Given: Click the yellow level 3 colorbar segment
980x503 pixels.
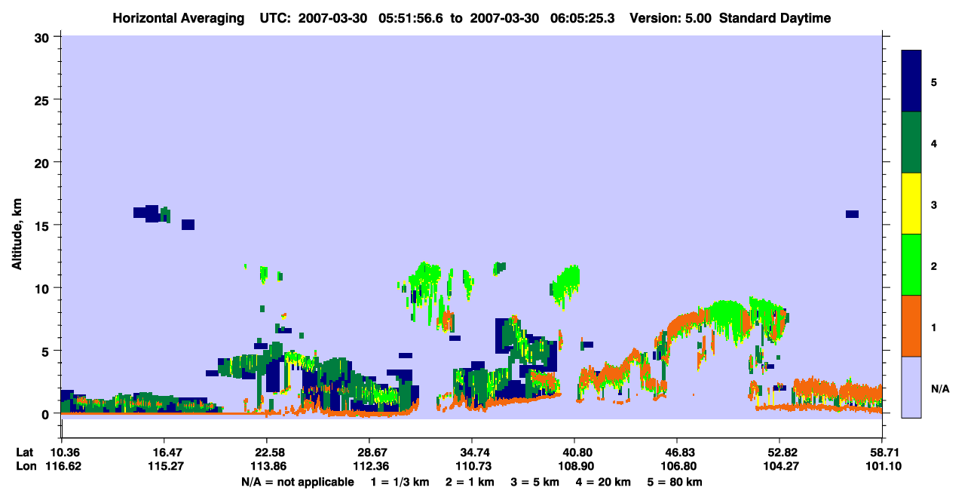Looking at the screenshot, I should click(x=911, y=204).
